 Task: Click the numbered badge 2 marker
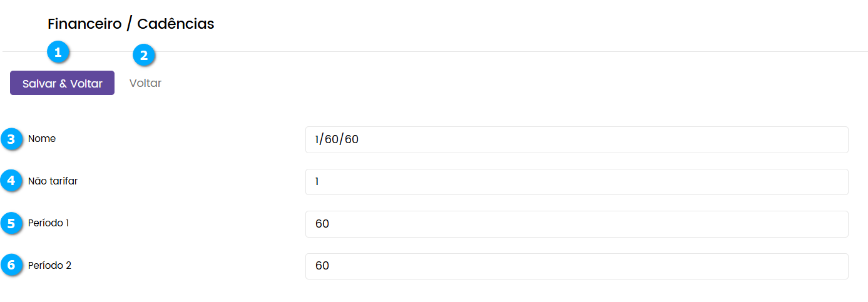(x=144, y=56)
